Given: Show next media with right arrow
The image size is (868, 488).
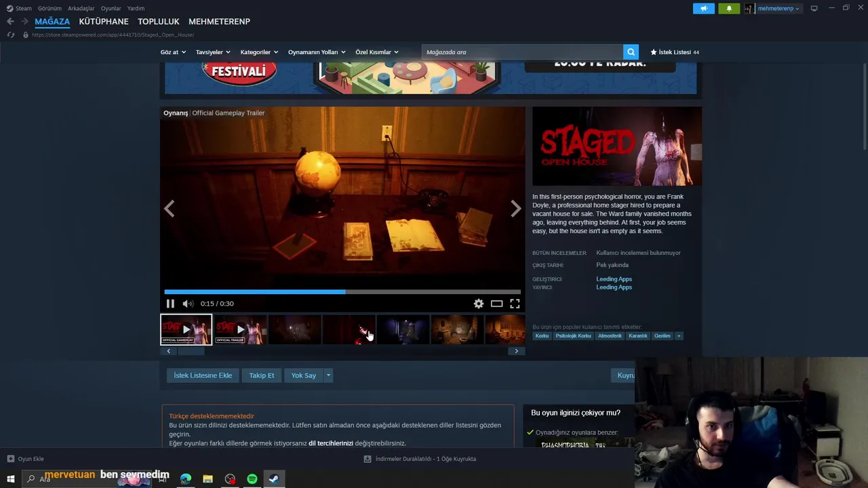Looking at the screenshot, I should coord(515,209).
